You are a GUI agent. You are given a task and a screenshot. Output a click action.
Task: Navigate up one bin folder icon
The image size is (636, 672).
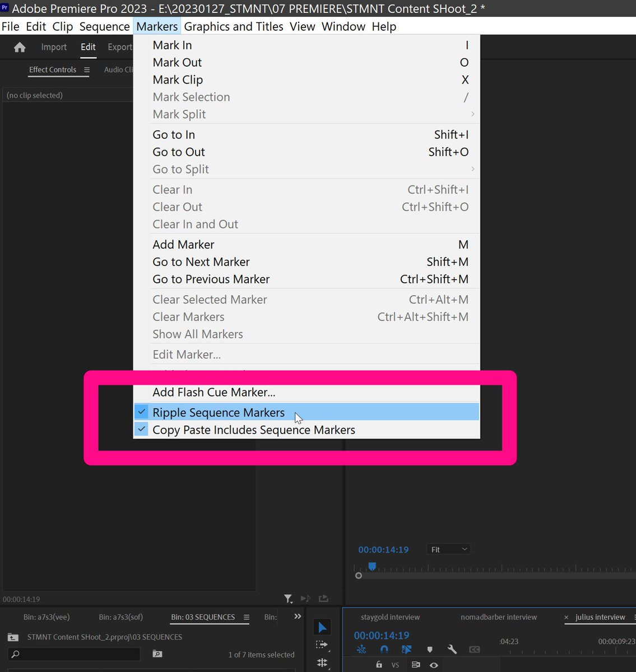13,637
